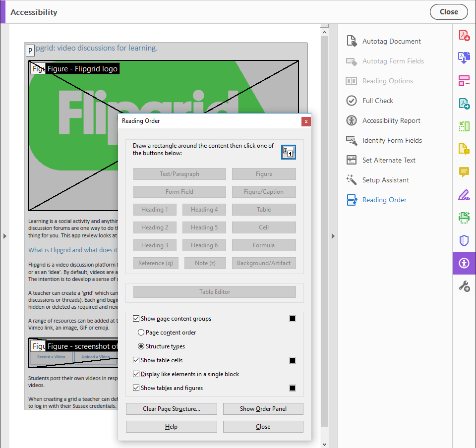Select the Identify Form Fields tool
The image size is (476, 448).
click(384, 140)
